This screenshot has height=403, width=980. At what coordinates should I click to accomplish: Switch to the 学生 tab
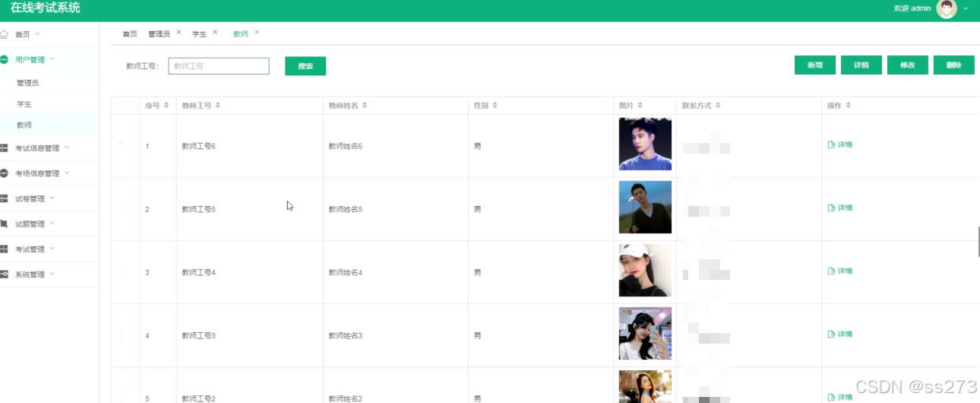coord(199,34)
